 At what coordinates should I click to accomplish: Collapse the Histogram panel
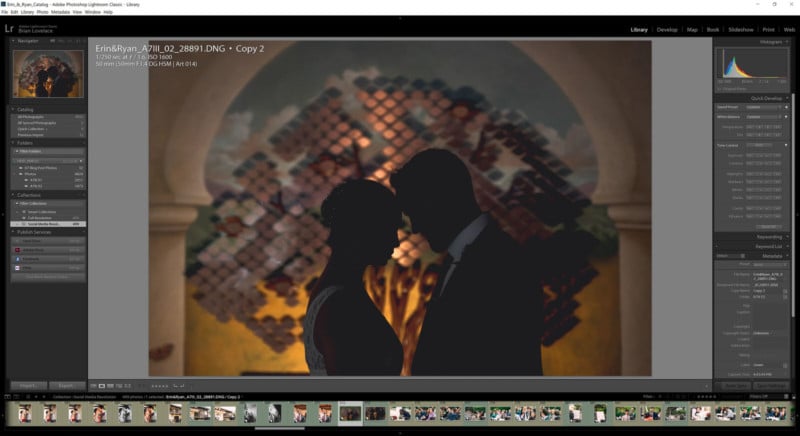787,42
